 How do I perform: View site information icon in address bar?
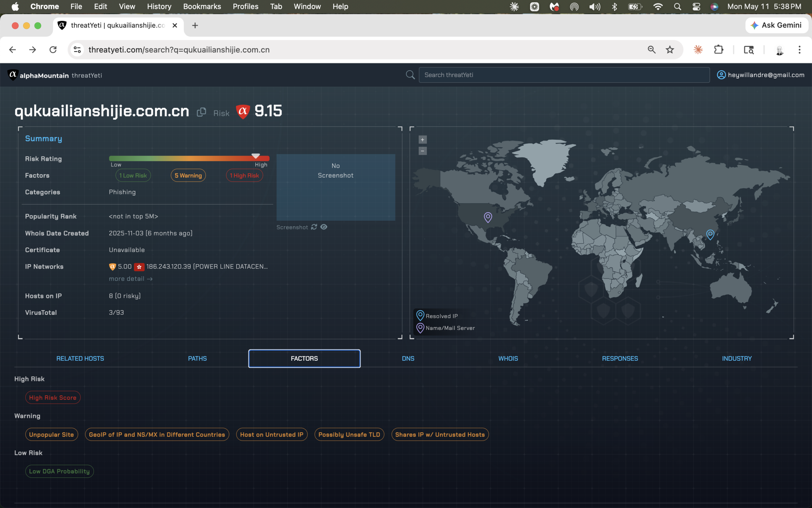(77, 50)
